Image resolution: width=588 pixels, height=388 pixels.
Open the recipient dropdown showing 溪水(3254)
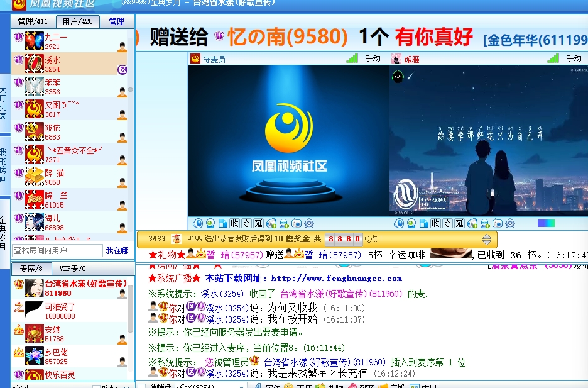tap(210, 386)
